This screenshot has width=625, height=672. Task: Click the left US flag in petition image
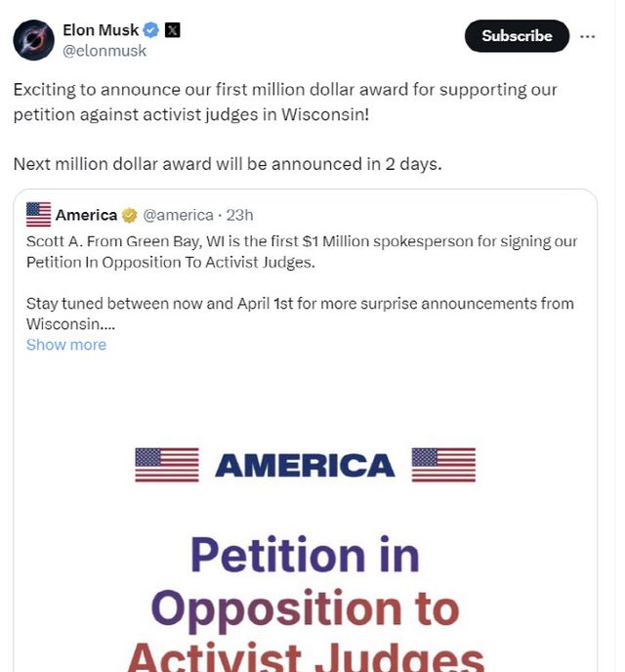tap(167, 465)
